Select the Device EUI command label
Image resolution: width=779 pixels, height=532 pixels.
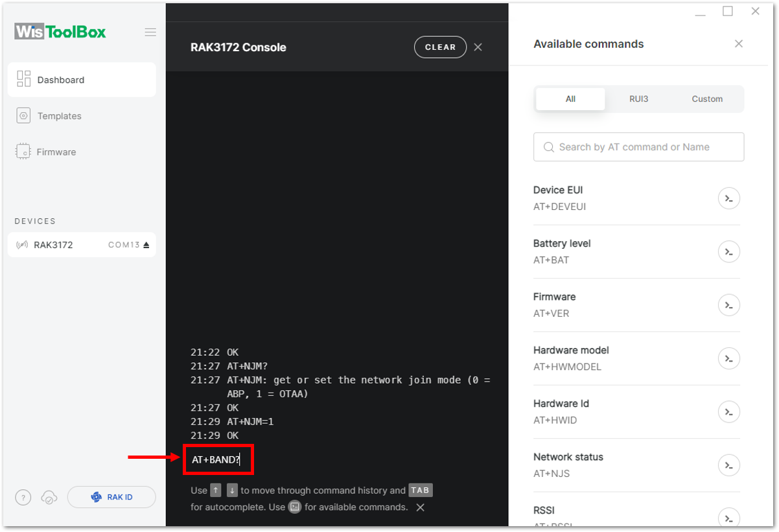[x=558, y=190]
